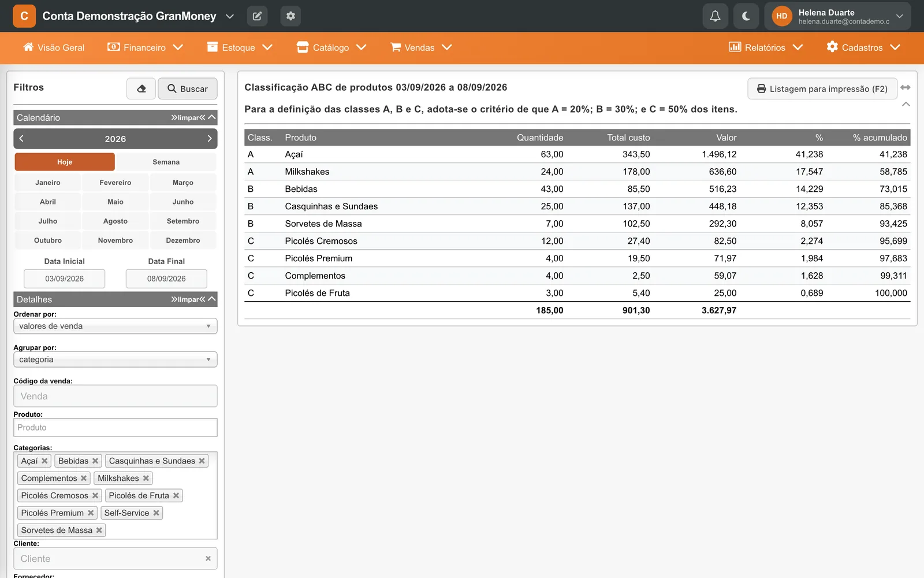
Task: Open Helena Duarte user menu
Action: click(x=837, y=16)
